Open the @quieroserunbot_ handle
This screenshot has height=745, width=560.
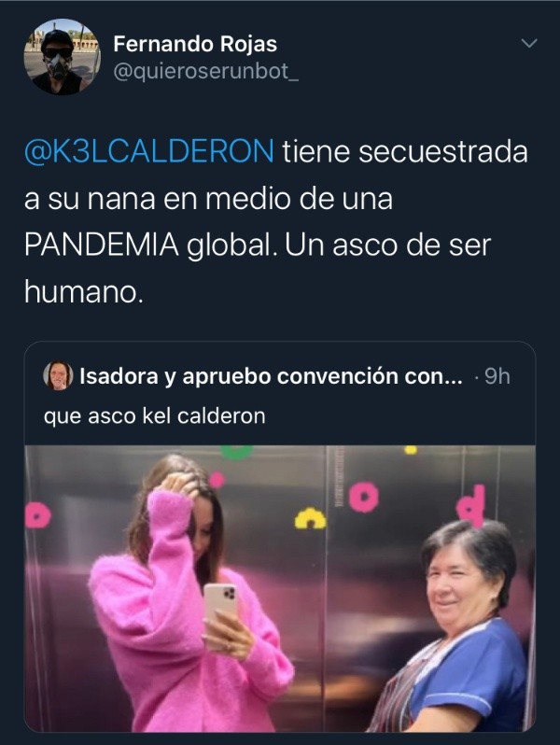click(x=205, y=71)
